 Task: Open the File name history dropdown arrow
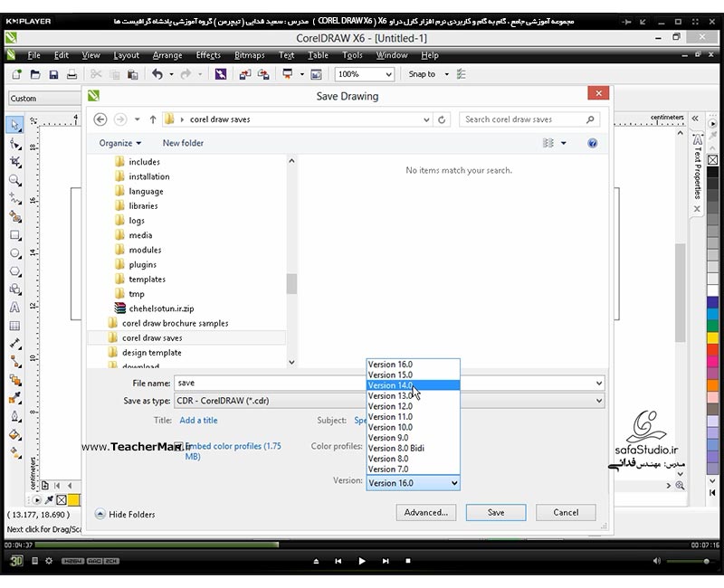pos(599,383)
